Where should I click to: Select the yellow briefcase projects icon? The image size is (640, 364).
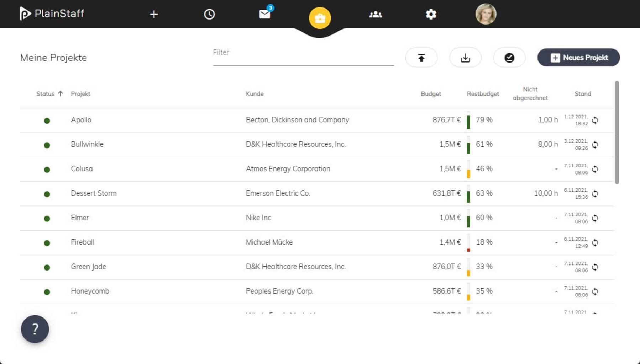pyautogui.click(x=320, y=18)
